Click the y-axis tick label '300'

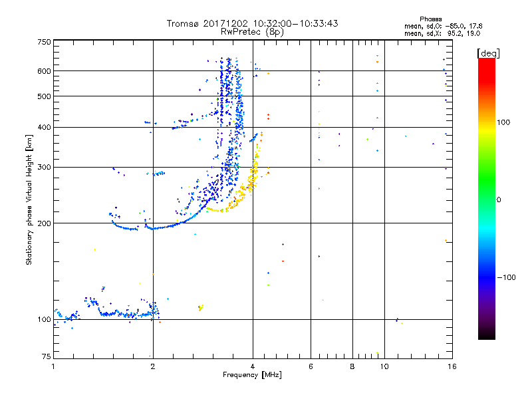point(44,168)
